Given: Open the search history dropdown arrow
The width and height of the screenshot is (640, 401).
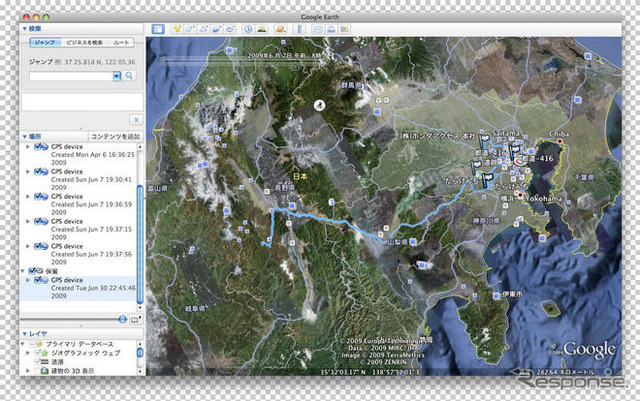Looking at the screenshot, I should tap(117, 76).
